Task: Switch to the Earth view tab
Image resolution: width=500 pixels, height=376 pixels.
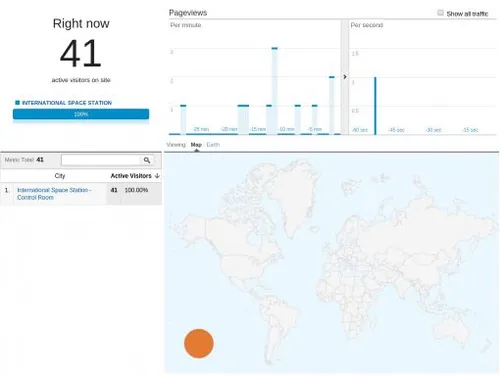Action: pyautogui.click(x=213, y=145)
